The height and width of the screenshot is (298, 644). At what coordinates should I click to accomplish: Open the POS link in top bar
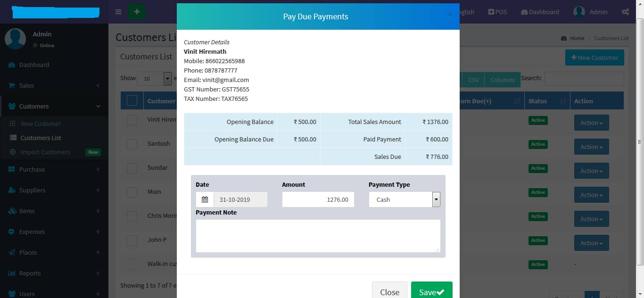click(x=497, y=12)
